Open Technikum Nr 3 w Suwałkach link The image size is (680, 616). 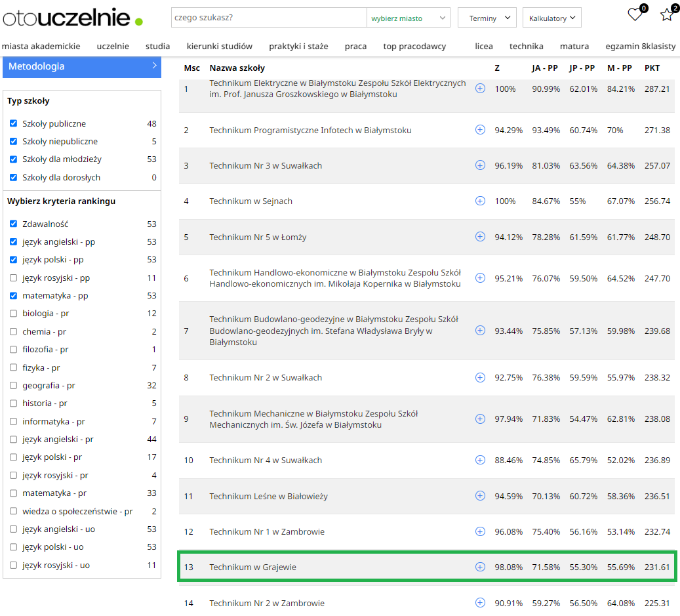[266, 166]
